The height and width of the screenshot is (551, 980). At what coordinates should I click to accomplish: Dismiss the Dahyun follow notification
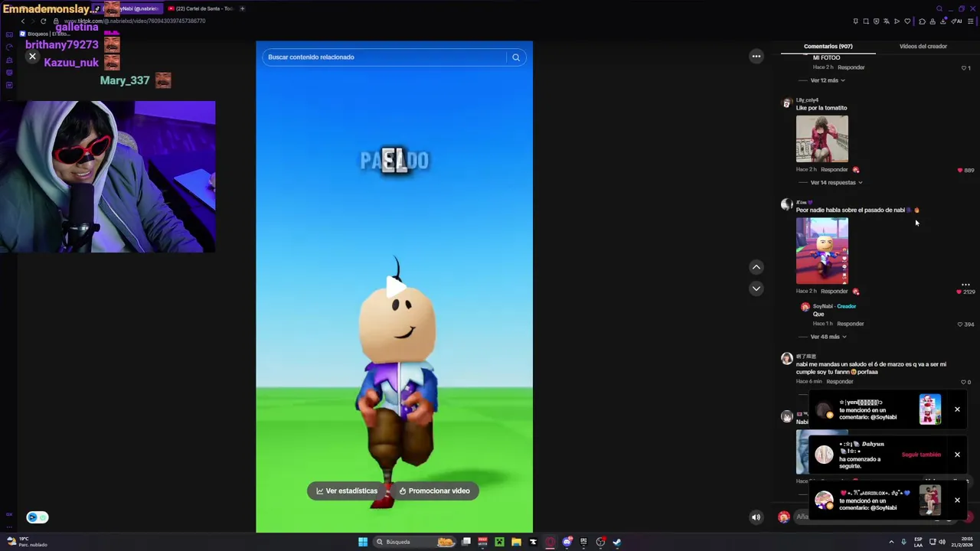[957, 455]
